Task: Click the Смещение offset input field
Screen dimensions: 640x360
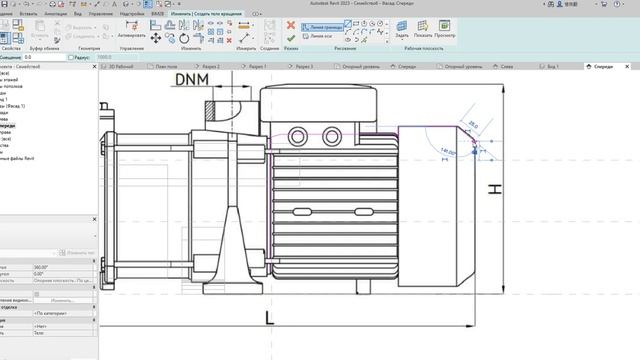Action: click(44, 58)
